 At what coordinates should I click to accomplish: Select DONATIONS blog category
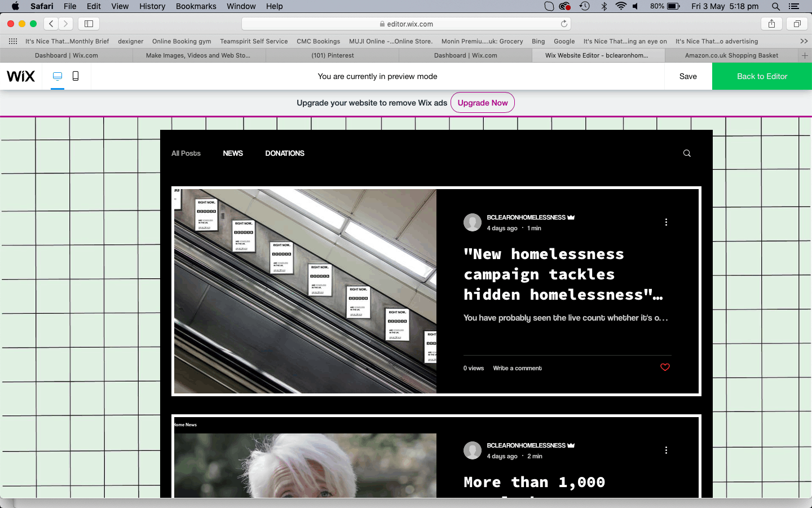click(285, 154)
